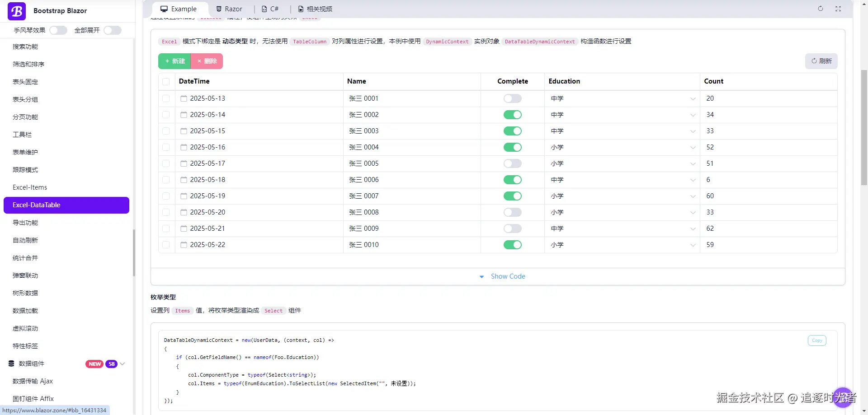Click the Count field showing 60
868x415 pixels.
tap(769, 196)
